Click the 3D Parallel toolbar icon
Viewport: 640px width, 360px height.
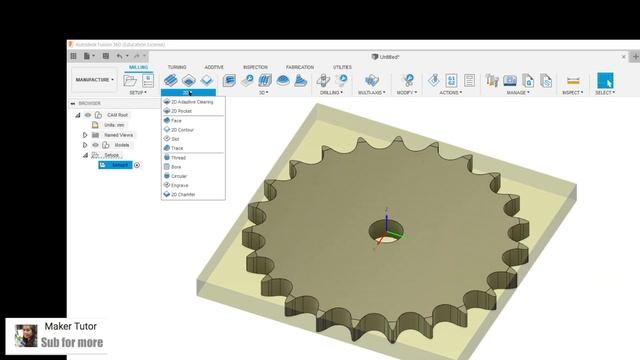265,80
